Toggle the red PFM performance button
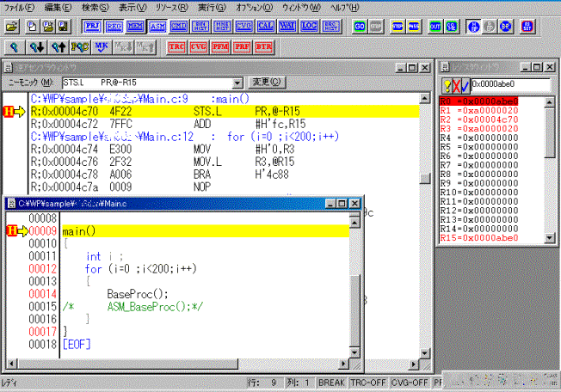 [220, 47]
